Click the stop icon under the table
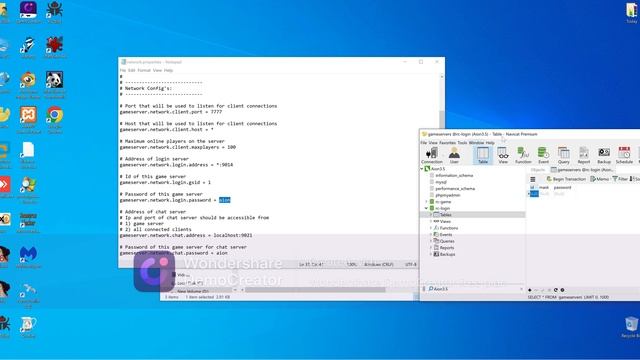This screenshot has width=640, height=360. pyautogui.click(x=562, y=290)
